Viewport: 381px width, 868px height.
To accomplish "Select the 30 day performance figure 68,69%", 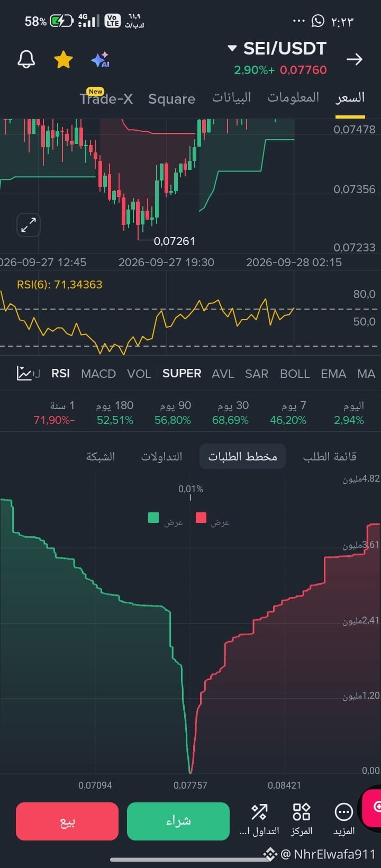I will (230, 420).
